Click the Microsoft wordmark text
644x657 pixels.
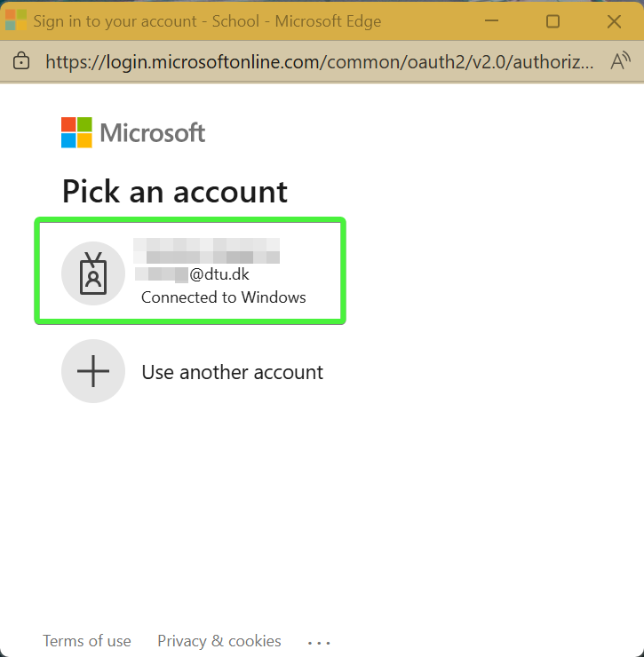[x=152, y=133]
